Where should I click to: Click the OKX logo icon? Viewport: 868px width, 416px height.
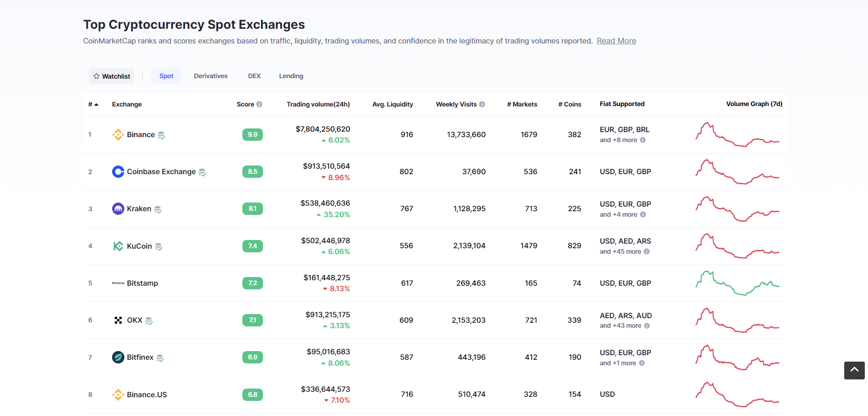118,320
